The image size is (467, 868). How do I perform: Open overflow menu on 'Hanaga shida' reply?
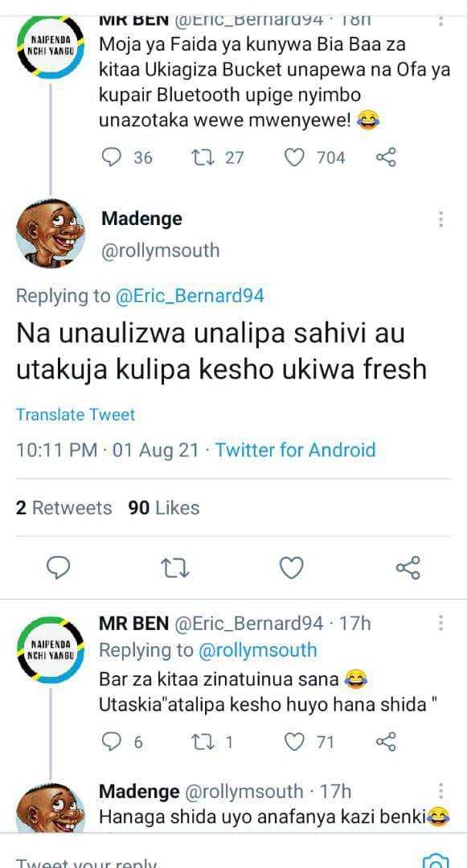(440, 791)
